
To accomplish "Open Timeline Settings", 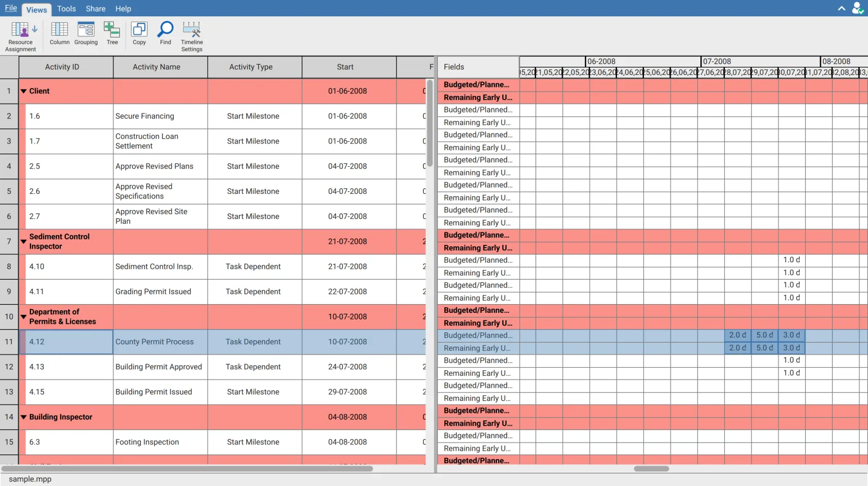I will (x=192, y=36).
